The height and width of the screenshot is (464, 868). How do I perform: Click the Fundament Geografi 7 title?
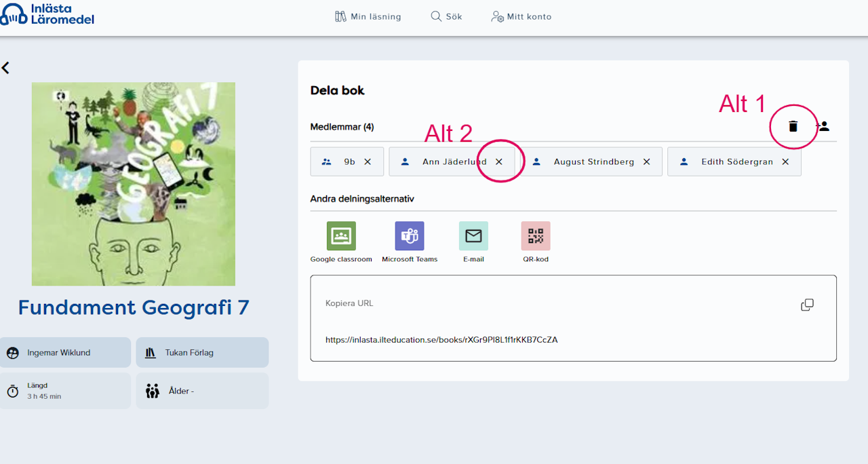134,308
